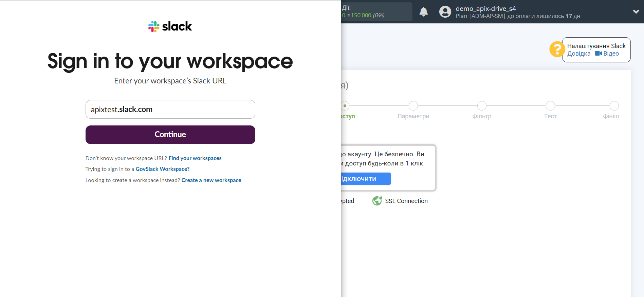Select the Фініш step

611,116
